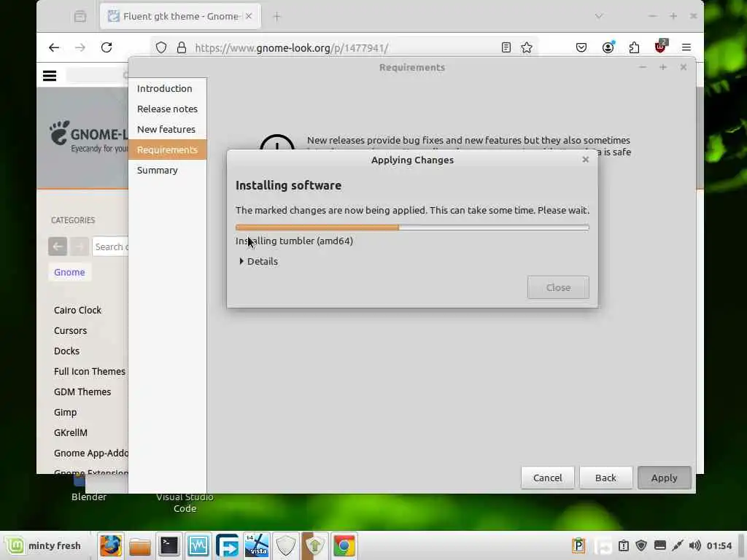Open the Firefox extensions puzzle icon
Image resolution: width=747 pixels, height=560 pixels.
634,47
